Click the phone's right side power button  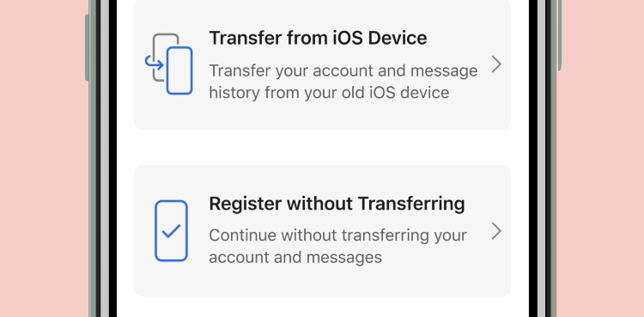(x=559, y=35)
